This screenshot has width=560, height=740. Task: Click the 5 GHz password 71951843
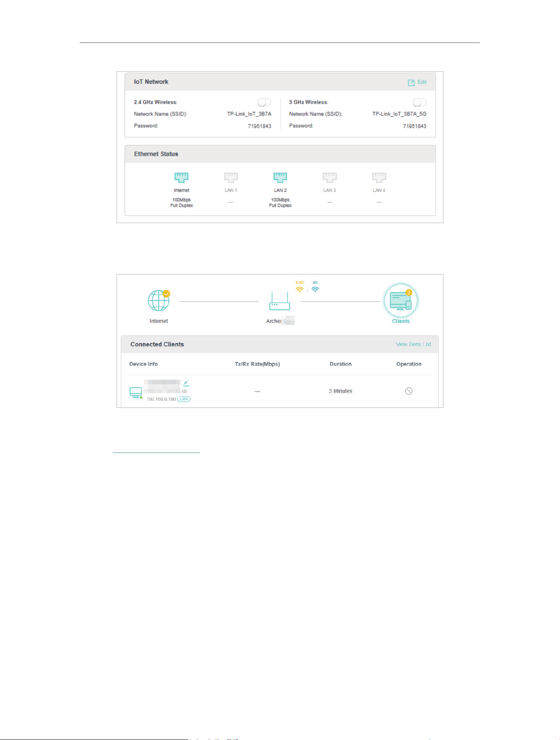coord(415,126)
